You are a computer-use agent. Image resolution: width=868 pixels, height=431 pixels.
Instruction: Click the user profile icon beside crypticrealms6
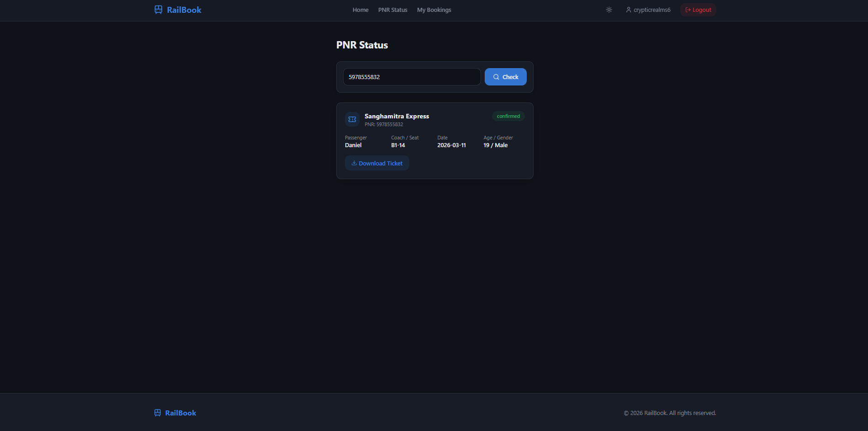629,10
